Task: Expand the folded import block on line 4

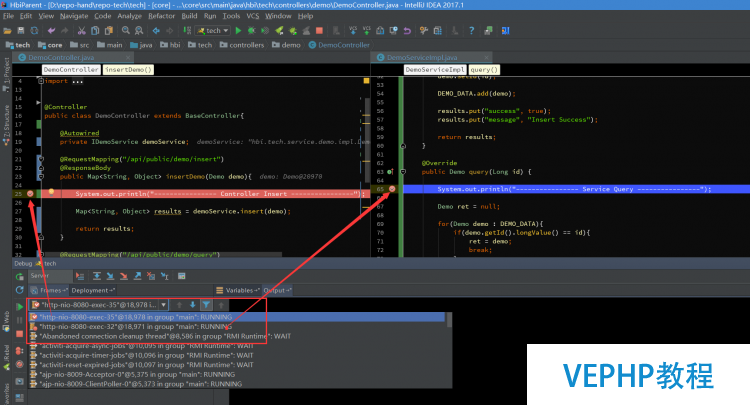Action: [41, 81]
